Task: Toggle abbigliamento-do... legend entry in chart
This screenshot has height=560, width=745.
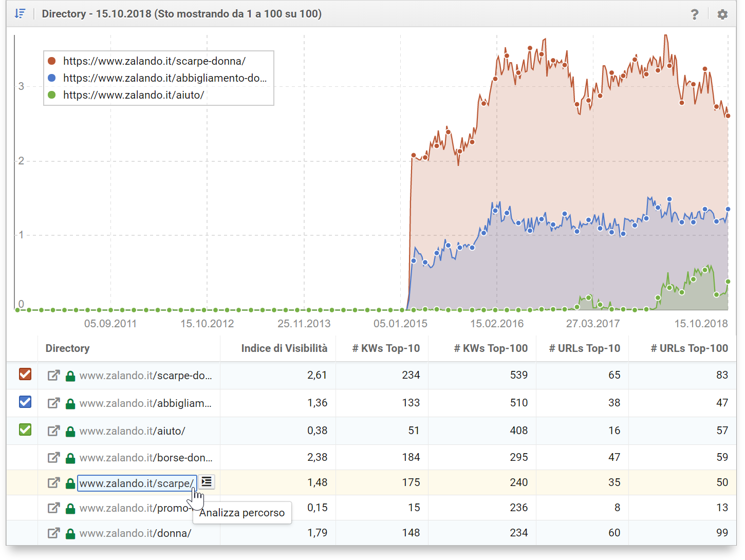Action: click(157, 78)
